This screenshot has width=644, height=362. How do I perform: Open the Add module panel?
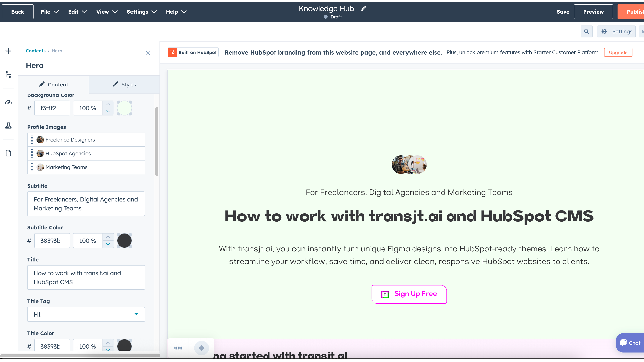point(8,51)
